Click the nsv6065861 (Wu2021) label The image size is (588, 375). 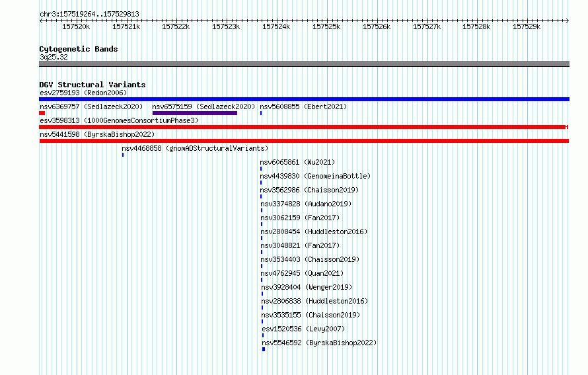(297, 162)
